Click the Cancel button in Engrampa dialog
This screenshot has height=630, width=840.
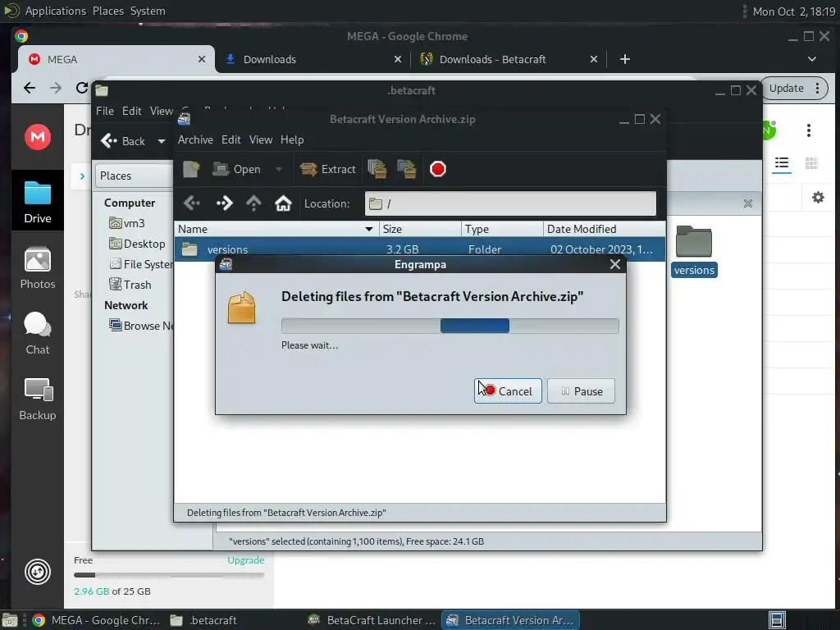[507, 391]
